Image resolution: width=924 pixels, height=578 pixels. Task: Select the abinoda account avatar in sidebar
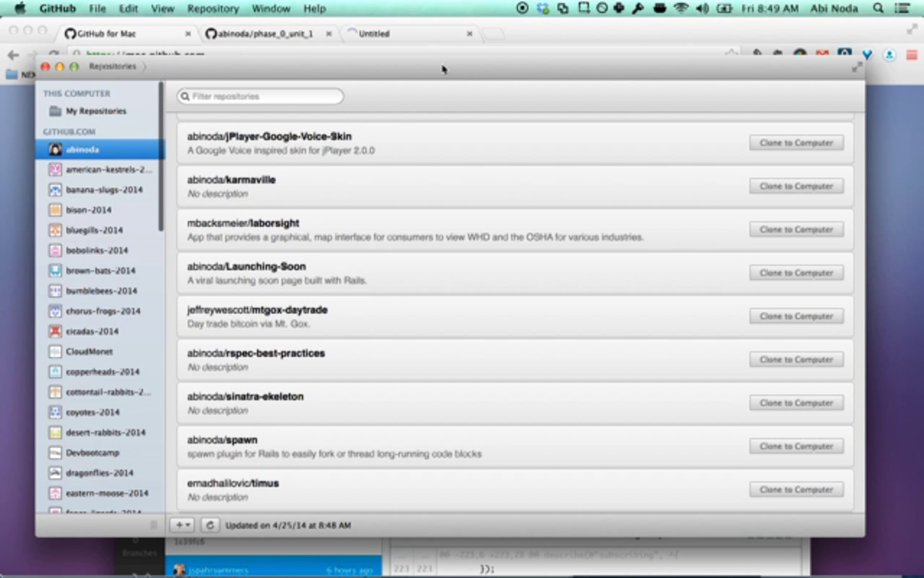click(55, 149)
